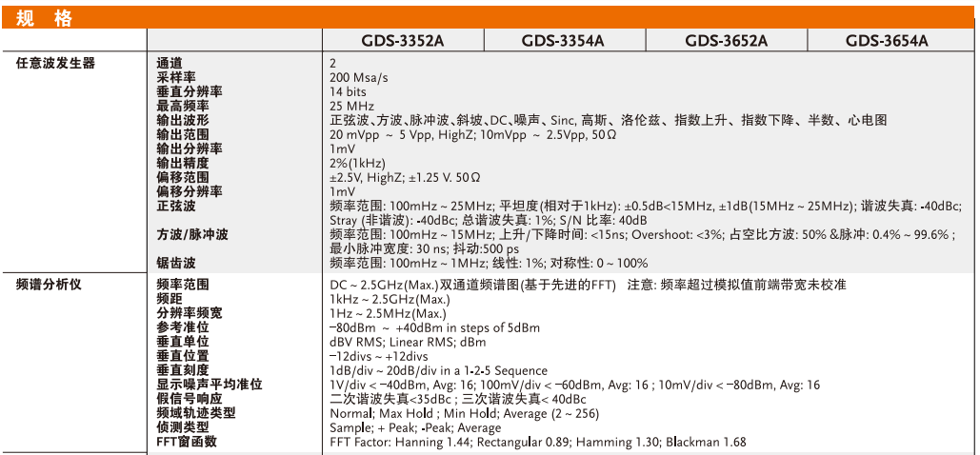Click the Normal; Max Hold; Min Hold value

465,414
